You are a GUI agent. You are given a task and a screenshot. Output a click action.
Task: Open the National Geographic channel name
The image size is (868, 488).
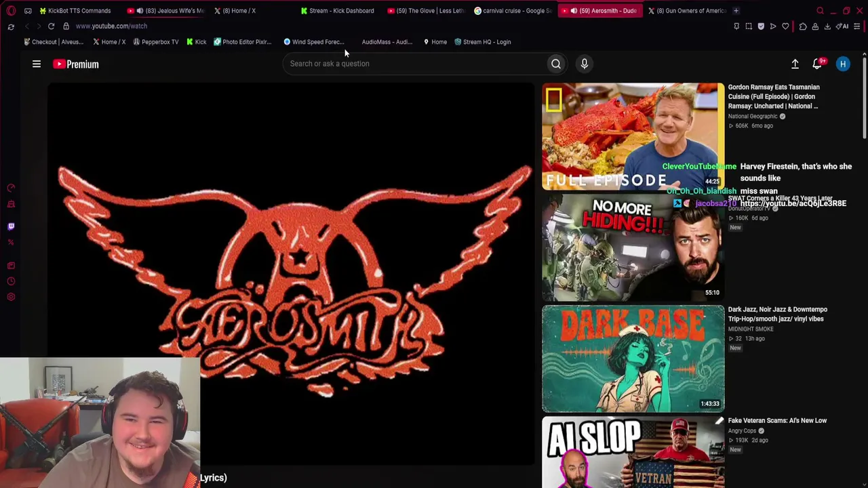(x=753, y=117)
